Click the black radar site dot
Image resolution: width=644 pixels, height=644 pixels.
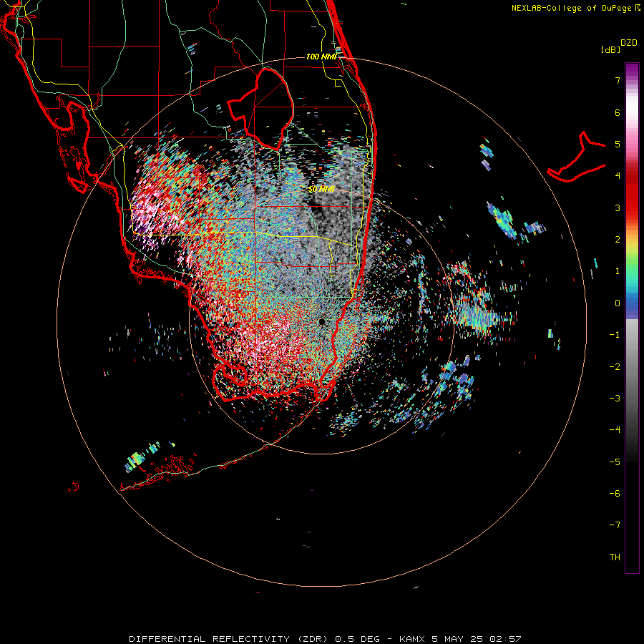[321, 321]
